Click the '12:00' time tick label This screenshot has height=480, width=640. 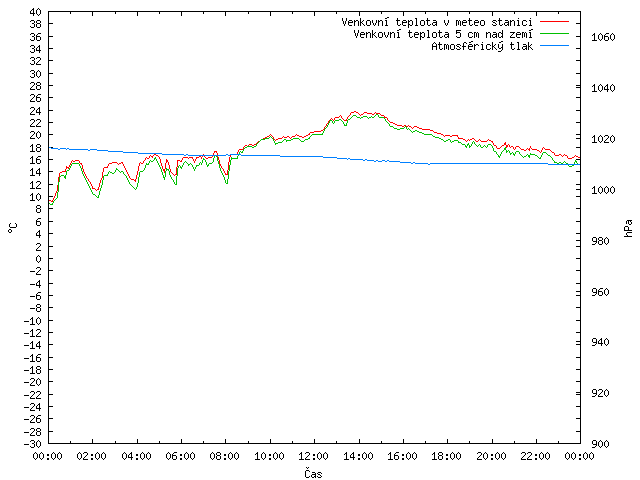(313, 456)
